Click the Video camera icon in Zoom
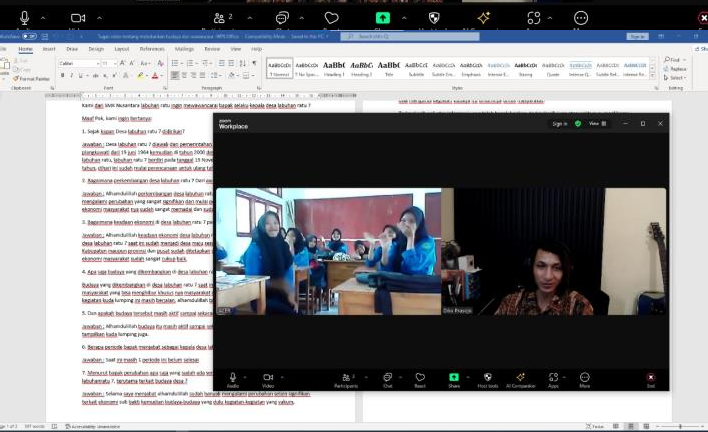 pyautogui.click(x=268, y=378)
